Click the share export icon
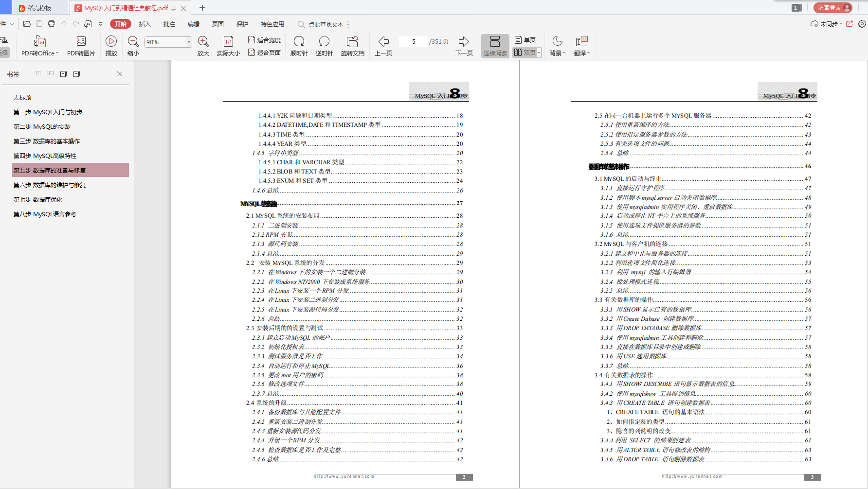The width and height of the screenshot is (868, 489). [850, 24]
